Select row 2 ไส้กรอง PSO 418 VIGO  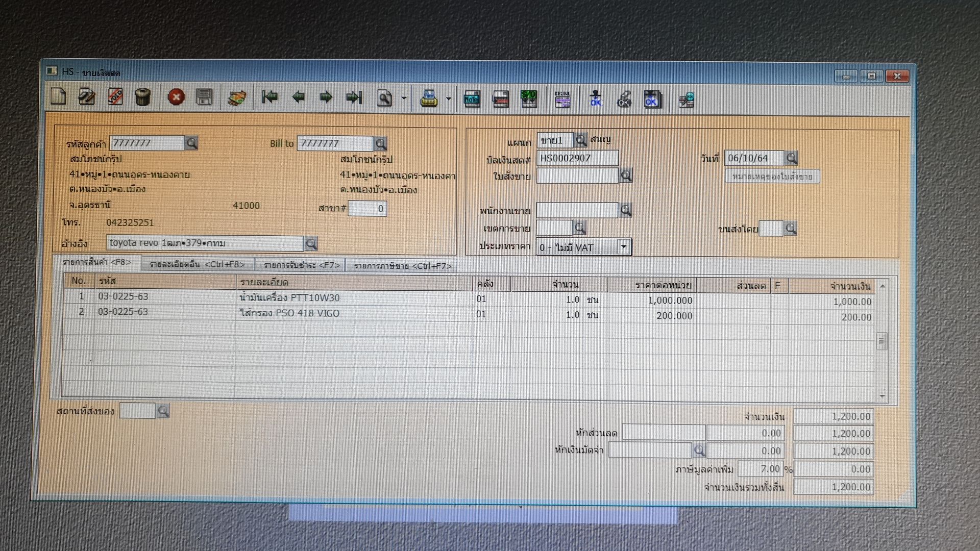pyautogui.click(x=470, y=314)
